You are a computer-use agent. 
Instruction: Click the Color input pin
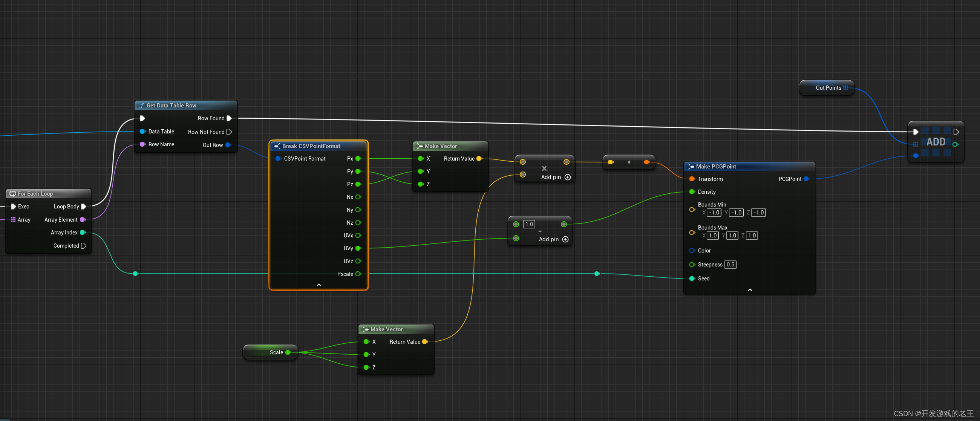[x=692, y=251]
